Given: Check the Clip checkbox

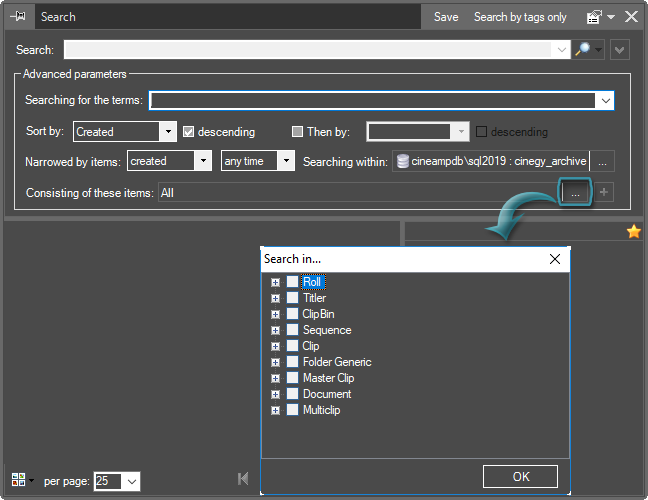Looking at the screenshot, I should (292, 345).
